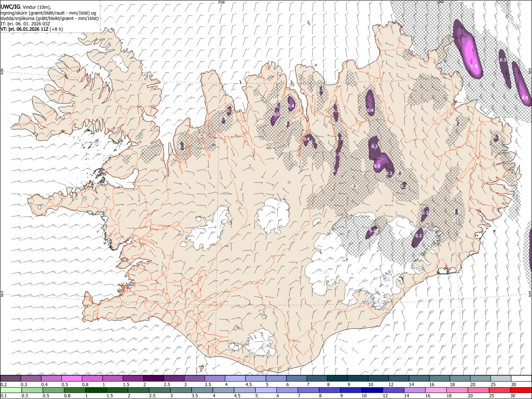The height and width of the screenshot is (399, 532).
Task: Click the 0.4 label on the tall purple snow patch
Action: point(370,110)
